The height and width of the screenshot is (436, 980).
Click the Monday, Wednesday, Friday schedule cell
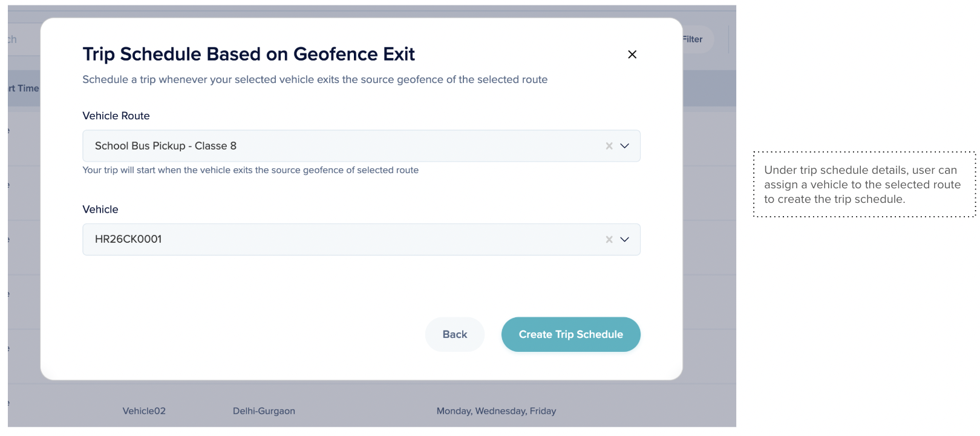pos(496,411)
